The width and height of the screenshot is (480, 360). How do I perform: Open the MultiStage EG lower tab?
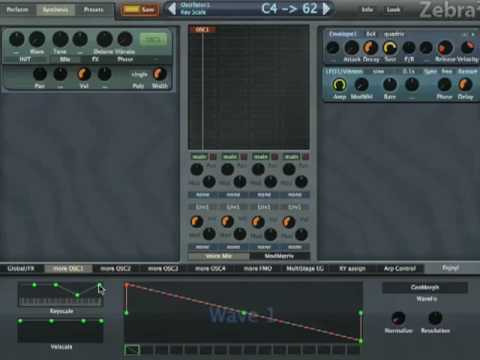pyautogui.click(x=305, y=268)
